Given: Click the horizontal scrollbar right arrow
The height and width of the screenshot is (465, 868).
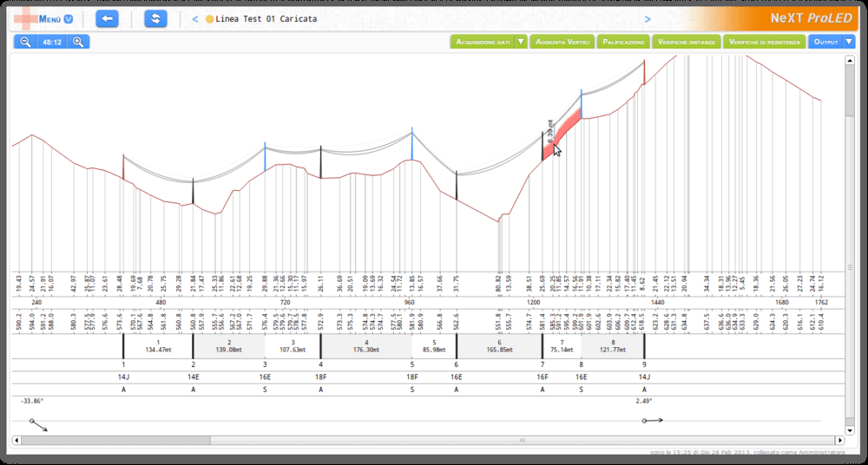Looking at the screenshot, I should (x=840, y=441).
